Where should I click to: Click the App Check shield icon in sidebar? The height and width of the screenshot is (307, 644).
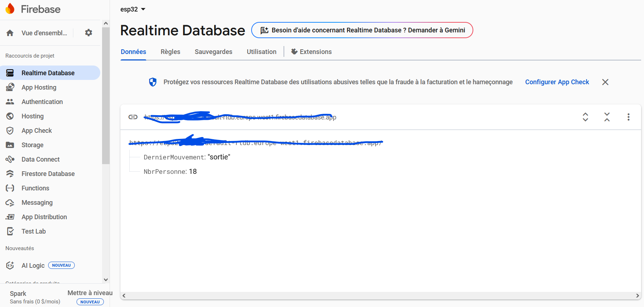(x=10, y=131)
